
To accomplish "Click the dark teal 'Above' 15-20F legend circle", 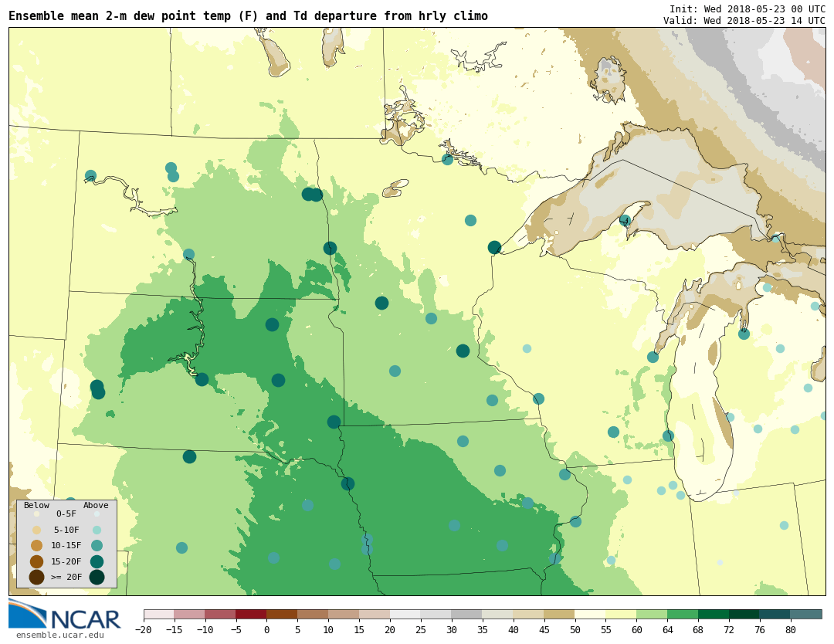I will [97, 561].
